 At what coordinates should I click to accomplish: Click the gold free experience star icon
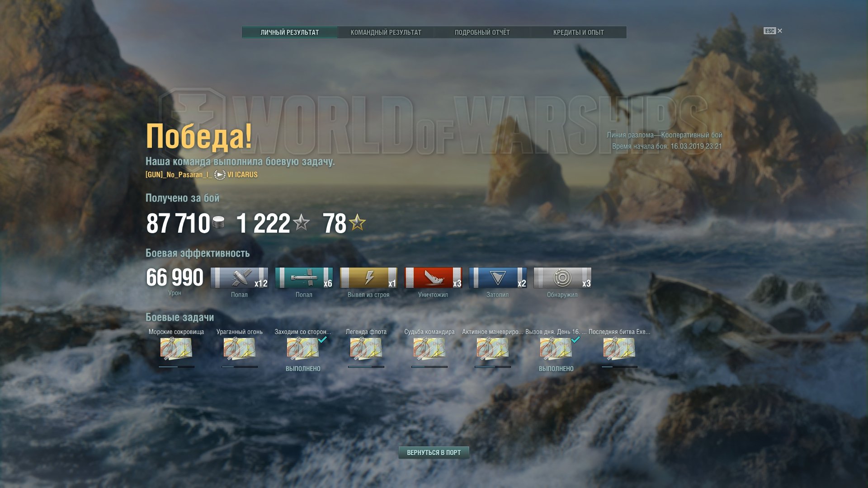pyautogui.click(x=357, y=222)
